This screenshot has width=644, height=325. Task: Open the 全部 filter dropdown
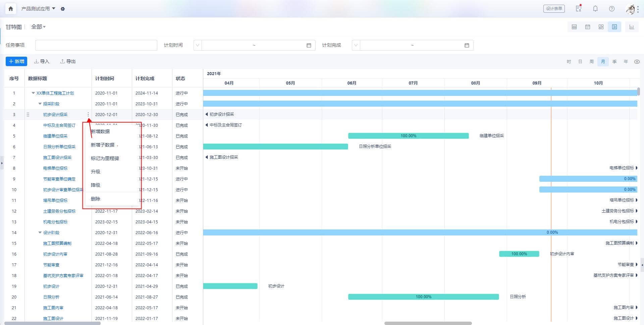38,27
